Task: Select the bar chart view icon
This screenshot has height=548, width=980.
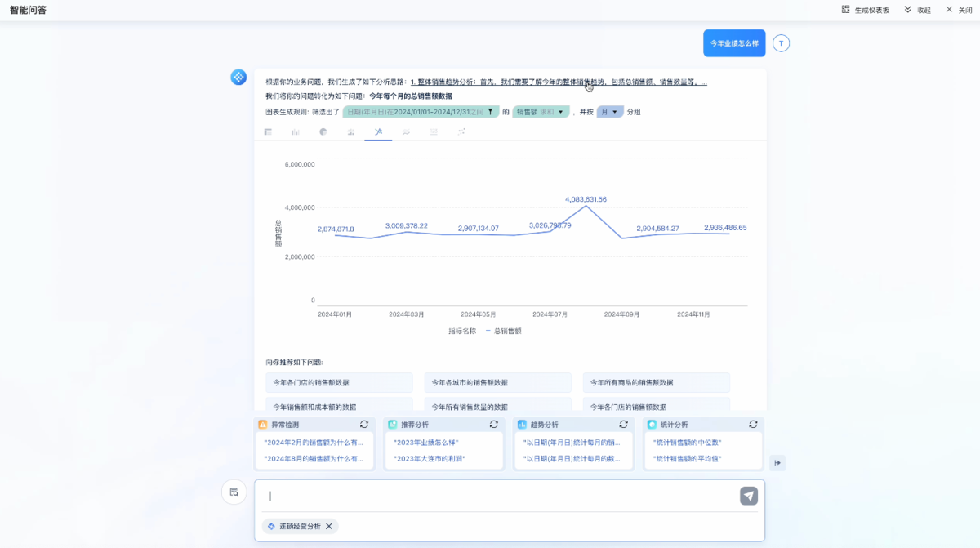Action: pyautogui.click(x=296, y=131)
